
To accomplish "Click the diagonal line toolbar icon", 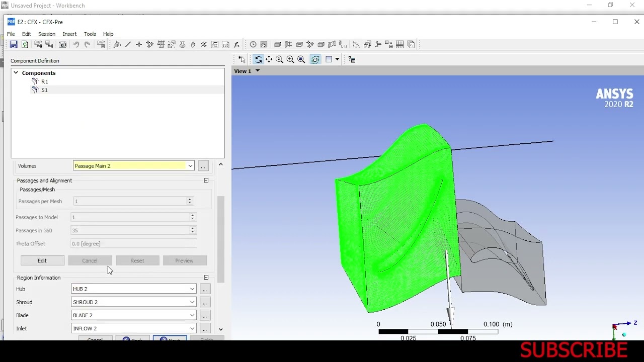I will tap(128, 45).
